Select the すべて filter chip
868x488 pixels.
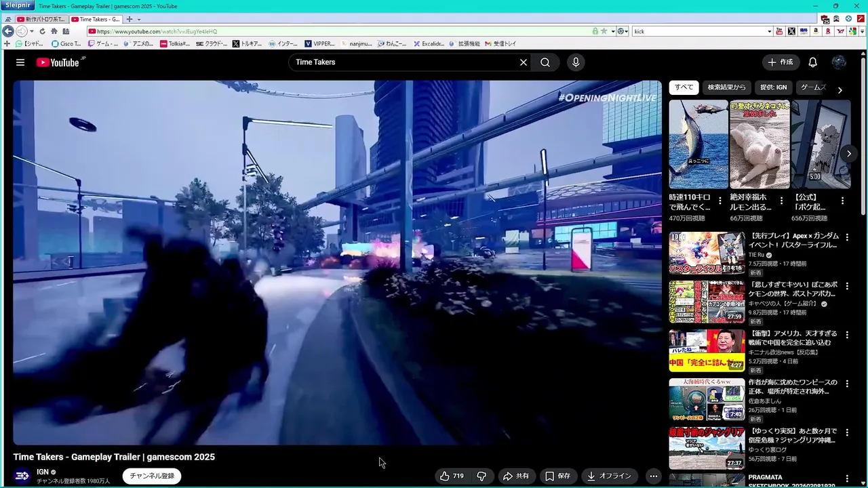tap(684, 87)
